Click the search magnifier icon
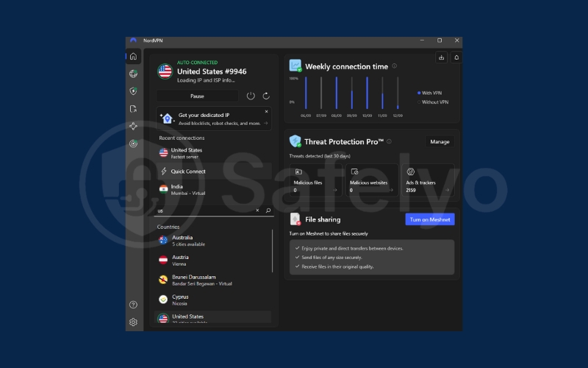The height and width of the screenshot is (368, 588). click(x=268, y=210)
